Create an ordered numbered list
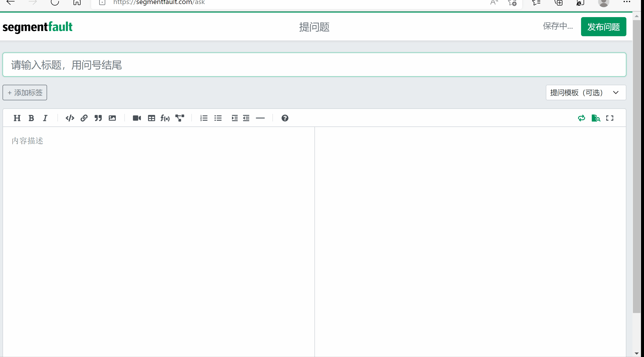 click(x=204, y=118)
